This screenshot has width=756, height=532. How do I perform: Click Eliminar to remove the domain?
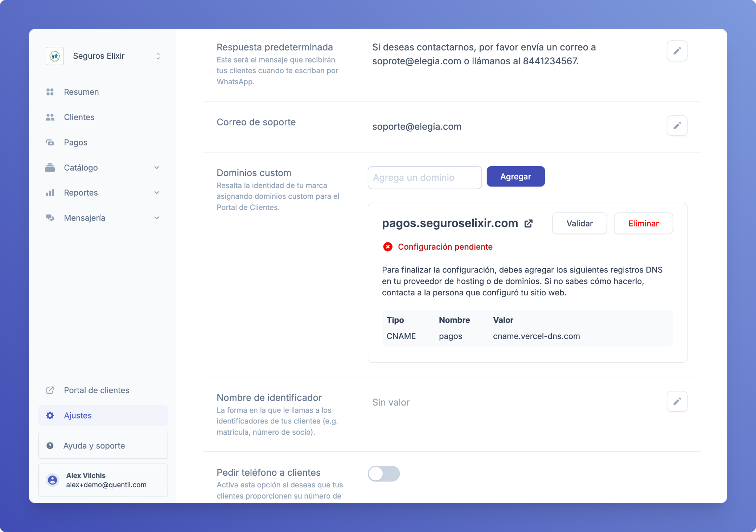[643, 224]
